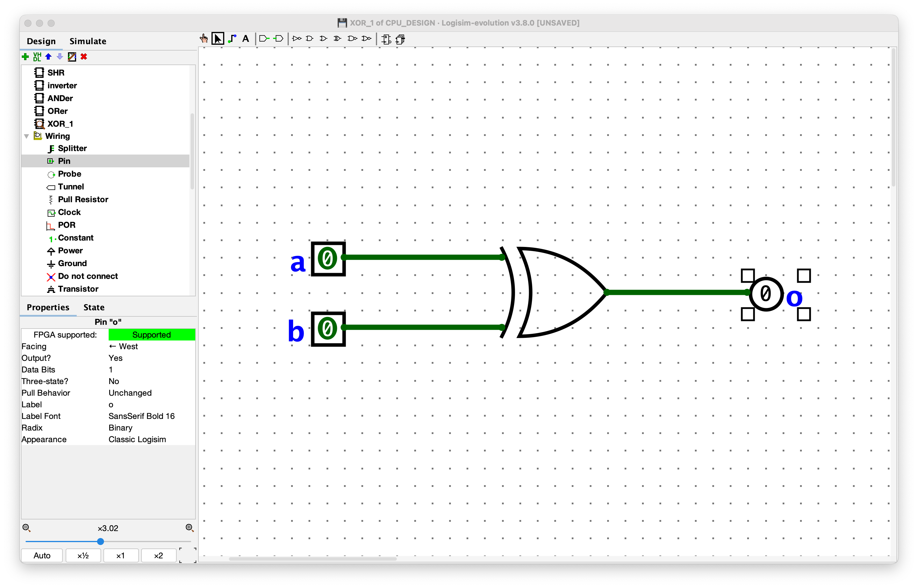Select the NOT gate tool

(297, 39)
